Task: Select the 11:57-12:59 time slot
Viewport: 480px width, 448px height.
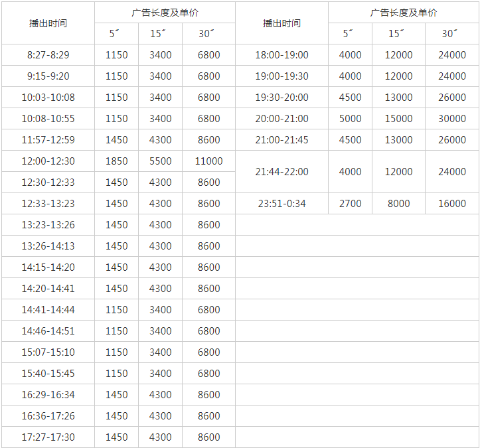Action: click(x=48, y=140)
